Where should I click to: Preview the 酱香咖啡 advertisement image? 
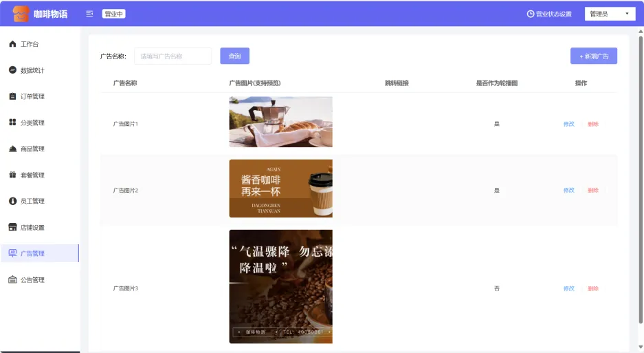click(x=280, y=189)
